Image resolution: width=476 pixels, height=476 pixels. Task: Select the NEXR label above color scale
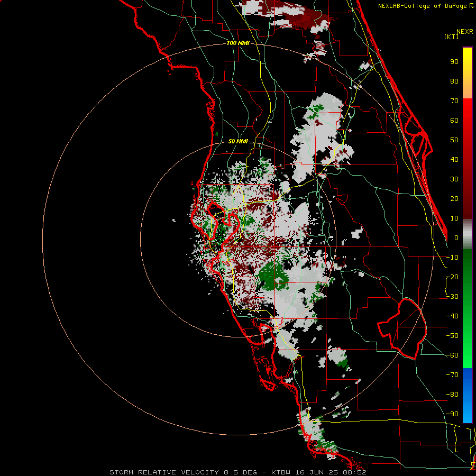464,32
